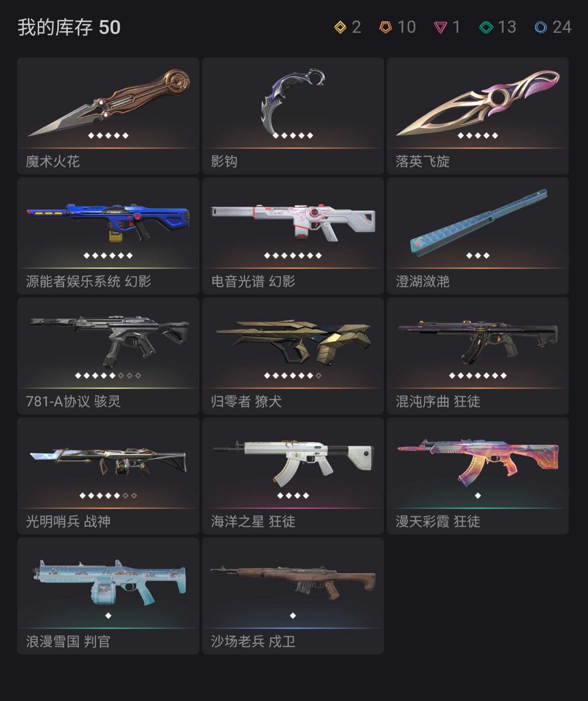Select the pink triangle rarity icon
Screen dimensions: 588x701
[440, 27]
